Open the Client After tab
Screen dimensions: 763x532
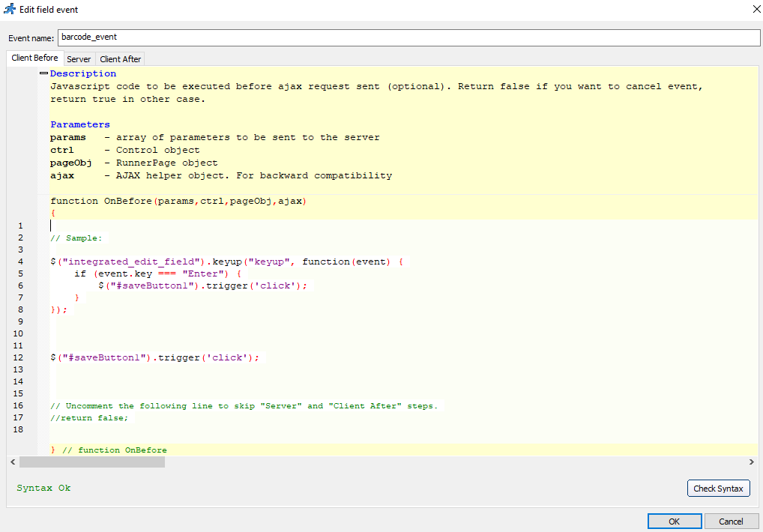point(119,58)
